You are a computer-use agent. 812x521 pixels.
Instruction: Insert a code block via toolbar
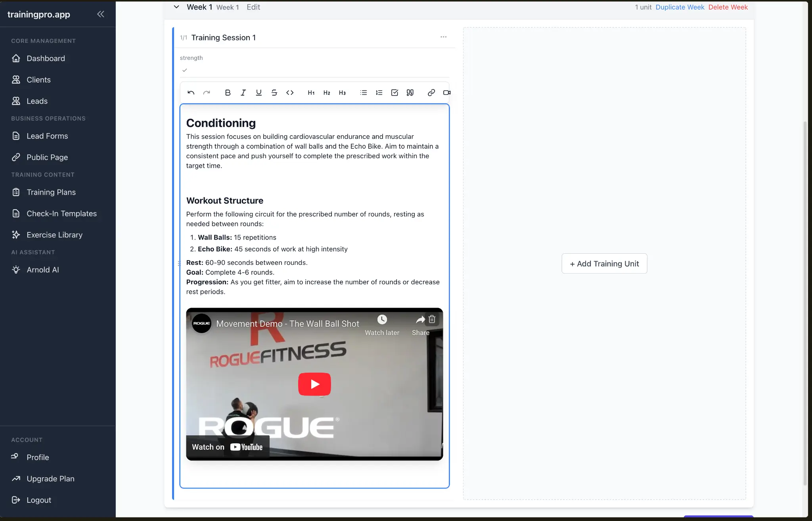pyautogui.click(x=290, y=93)
